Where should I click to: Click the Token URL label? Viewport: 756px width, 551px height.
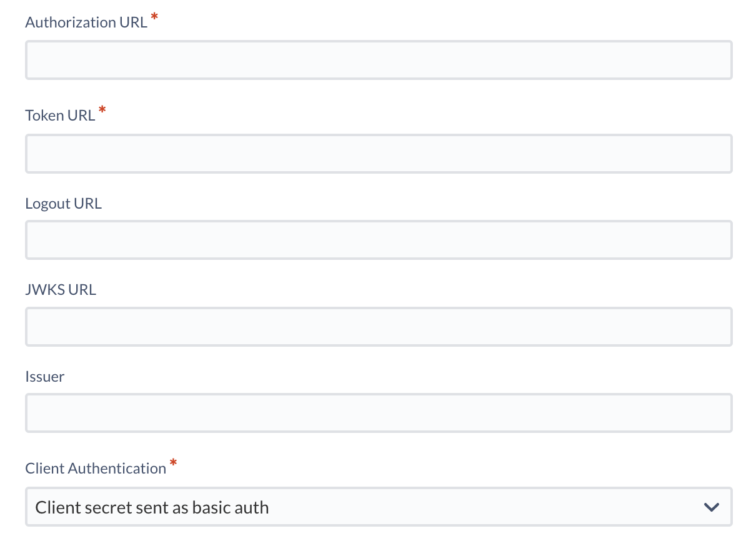(x=60, y=116)
